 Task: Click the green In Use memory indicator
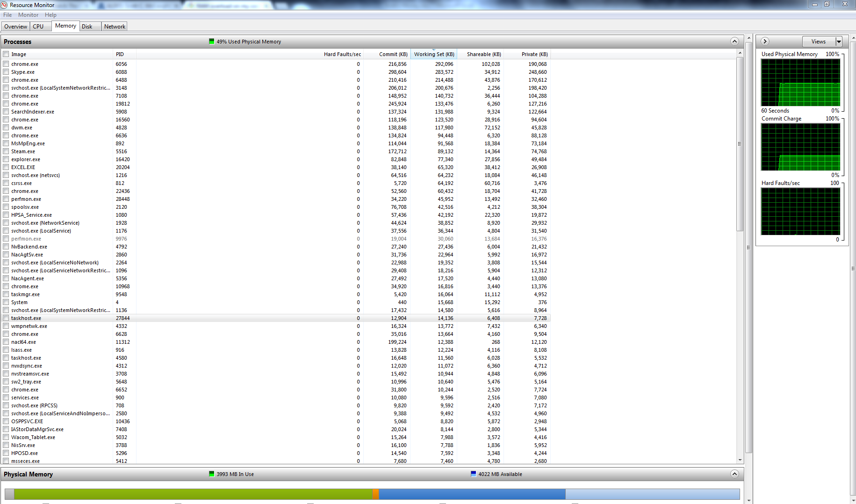[x=212, y=474]
